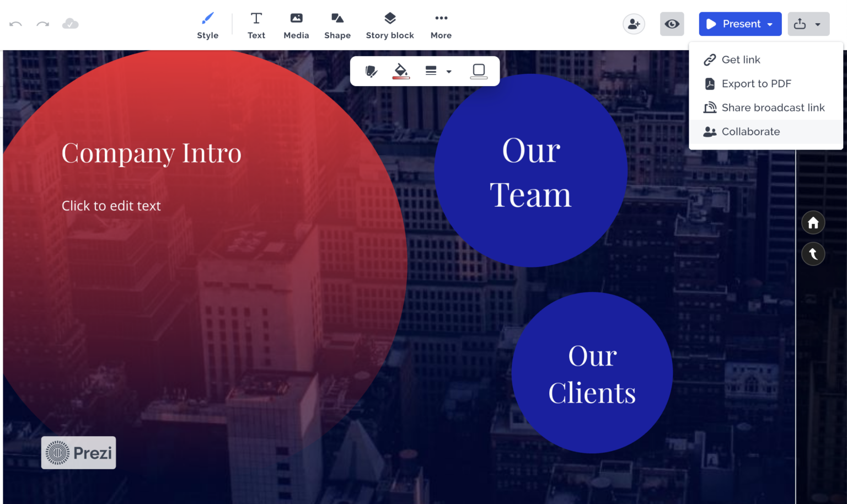Click the Present button

(x=733, y=24)
